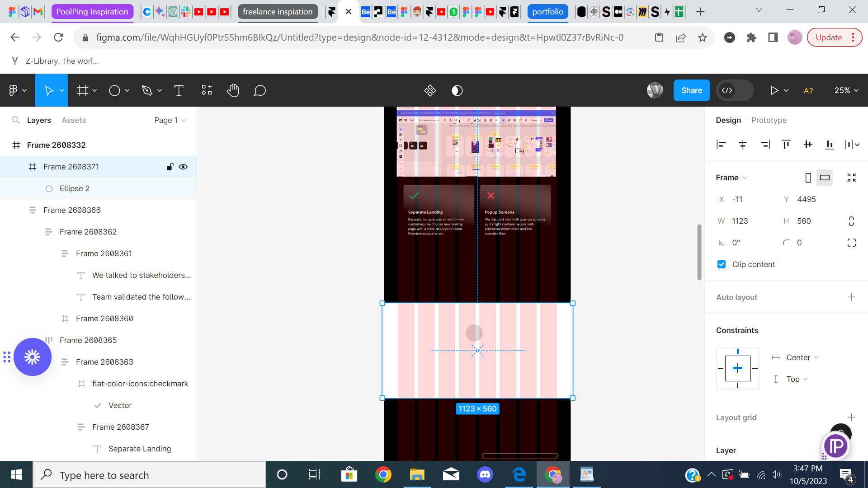Open the Frame type dropdown
Screen dimensions: 868x488
tap(731, 178)
